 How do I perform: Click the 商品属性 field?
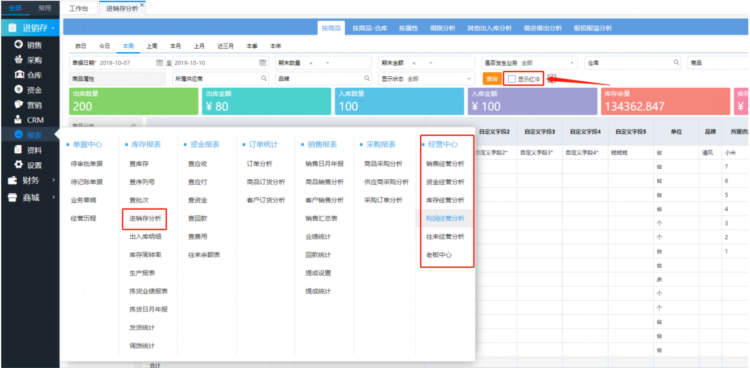118,78
